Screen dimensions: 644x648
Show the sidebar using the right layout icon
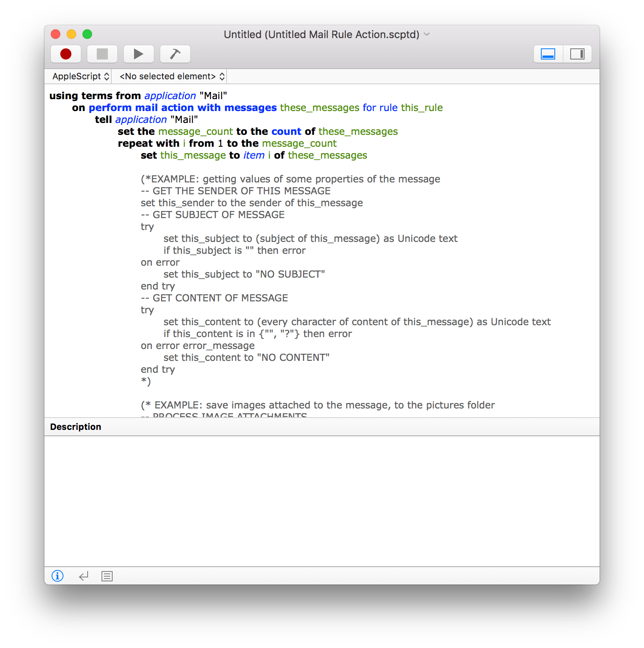[577, 54]
